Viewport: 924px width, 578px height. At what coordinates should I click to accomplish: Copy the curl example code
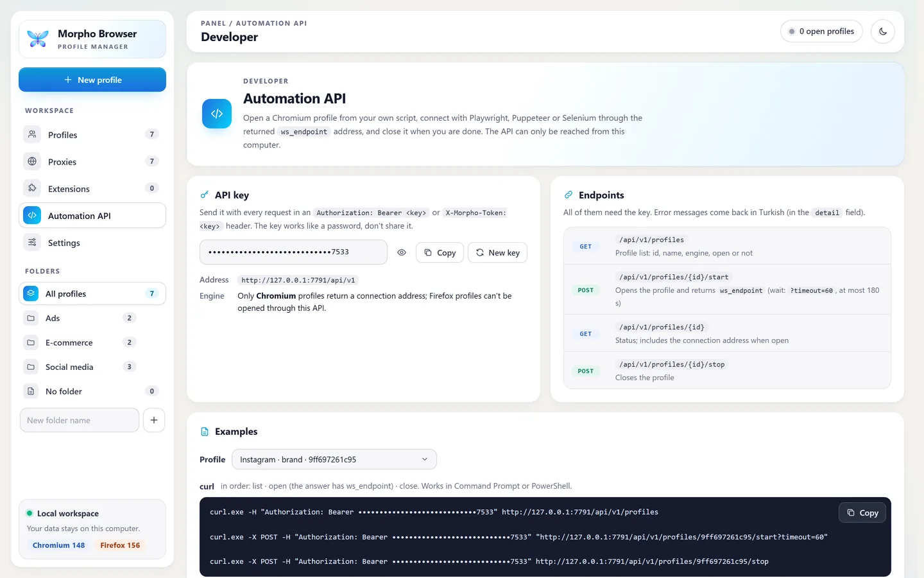862,512
